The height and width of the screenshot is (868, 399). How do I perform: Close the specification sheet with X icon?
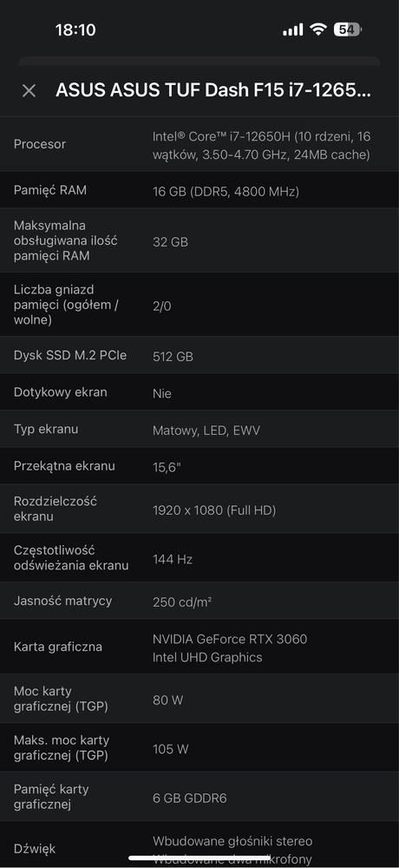[29, 91]
